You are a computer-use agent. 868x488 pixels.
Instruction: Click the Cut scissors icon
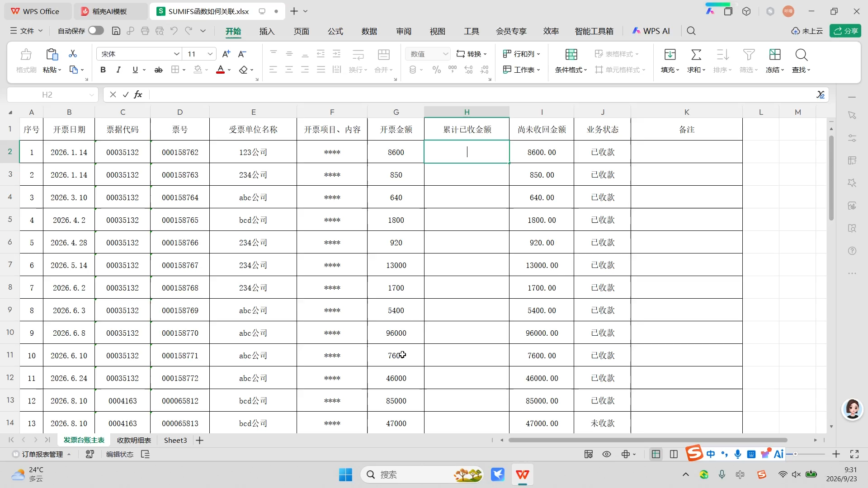[73, 54]
